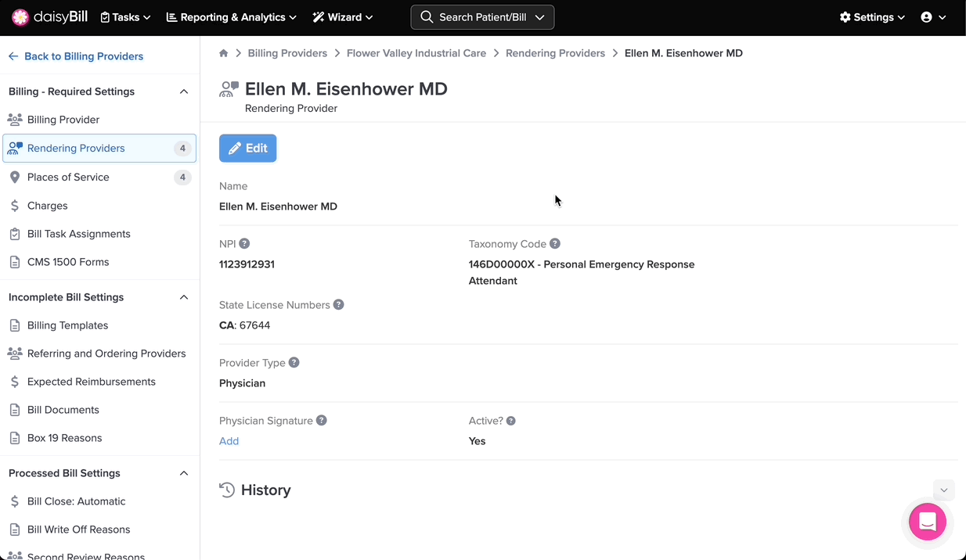Click the Physician Signature help icon
966x560 pixels.
[x=322, y=421]
